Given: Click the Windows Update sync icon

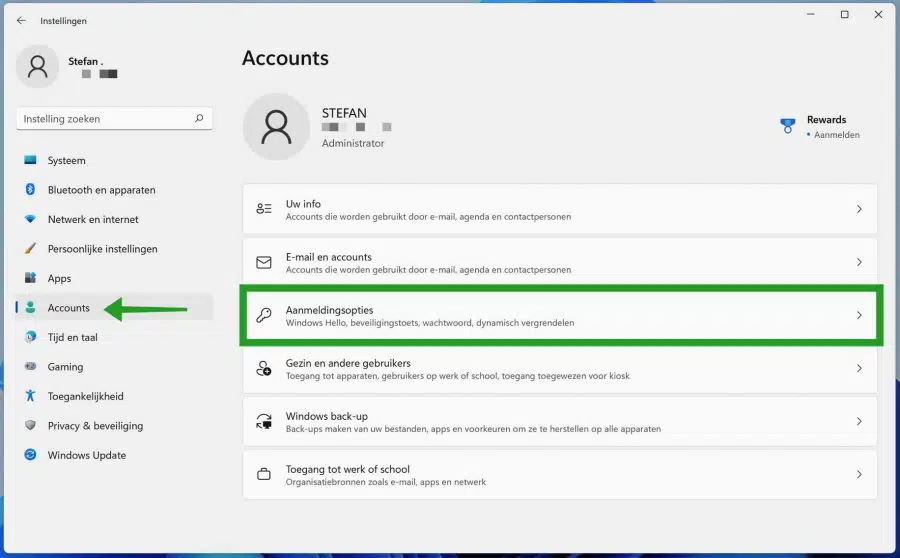Looking at the screenshot, I should pyautogui.click(x=30, y=455).
